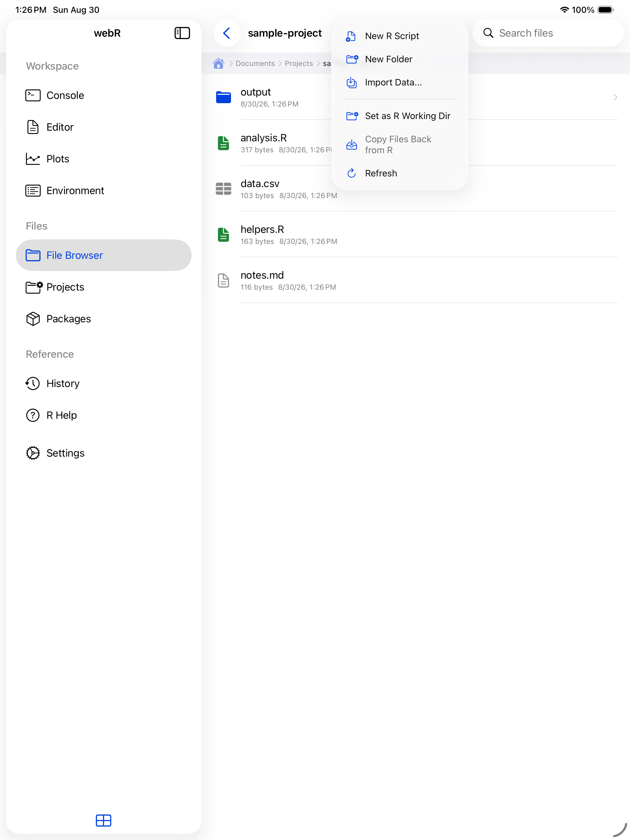
Task: Open the notes.md file name
Action: [x=262, y=275]
